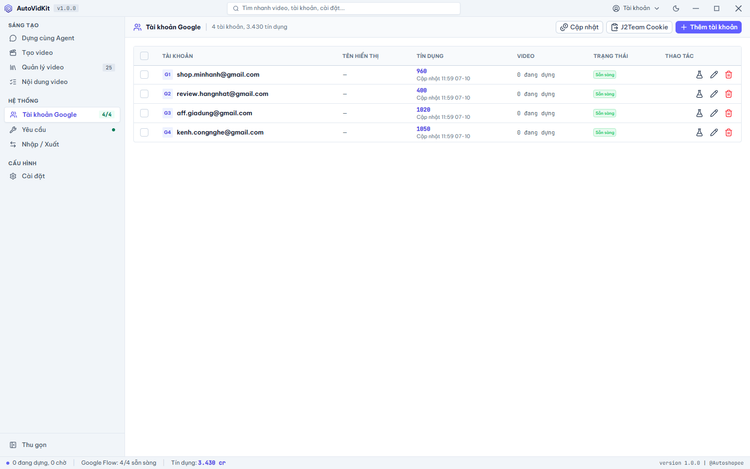
Task: Click the G3 account badge
Action: 167,113
